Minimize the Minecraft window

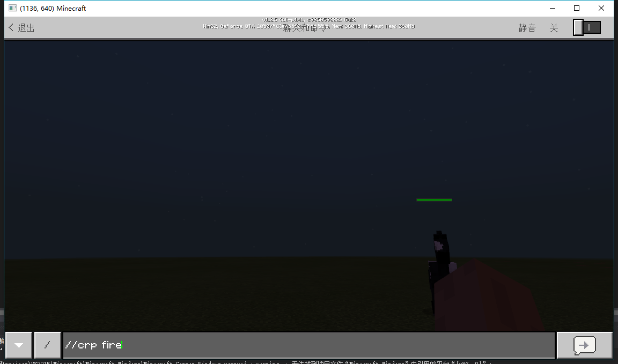click(x=552, y=9)
